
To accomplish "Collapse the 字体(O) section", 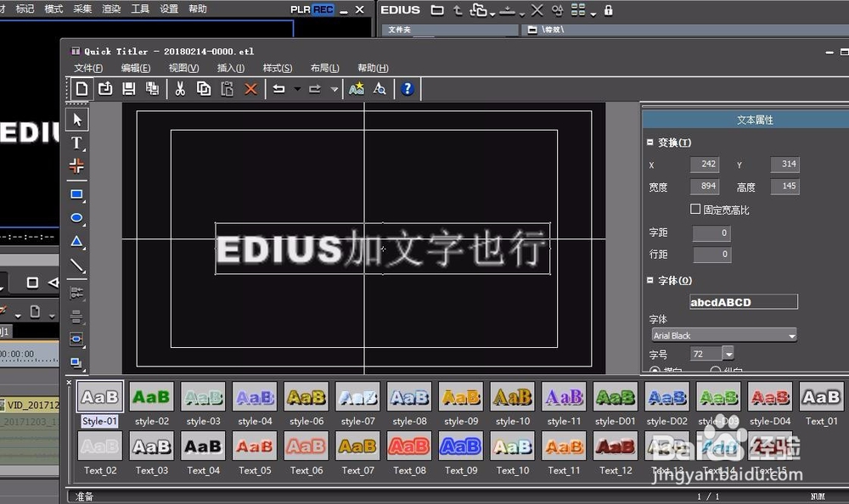I will pyautogui.click(x=649, y=280).
